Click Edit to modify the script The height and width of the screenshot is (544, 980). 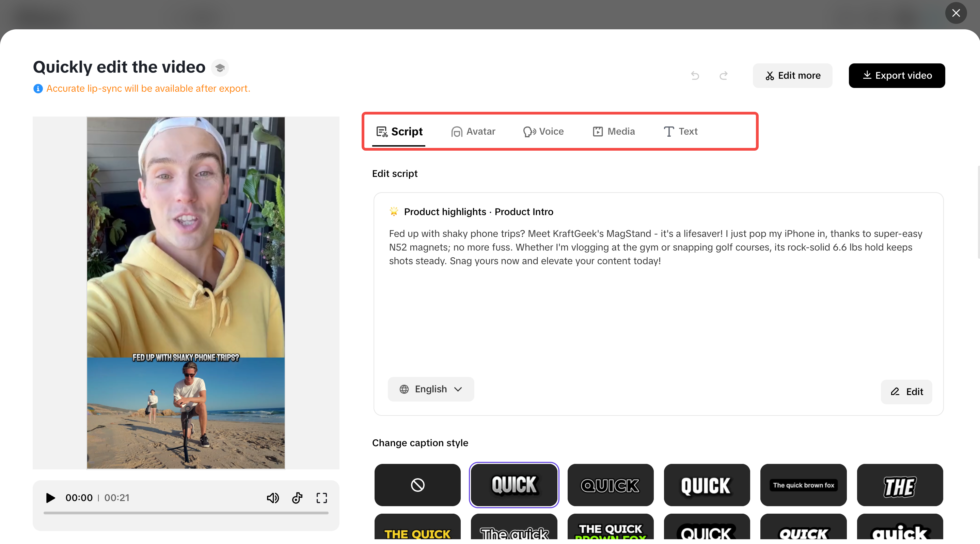[906, 392]
